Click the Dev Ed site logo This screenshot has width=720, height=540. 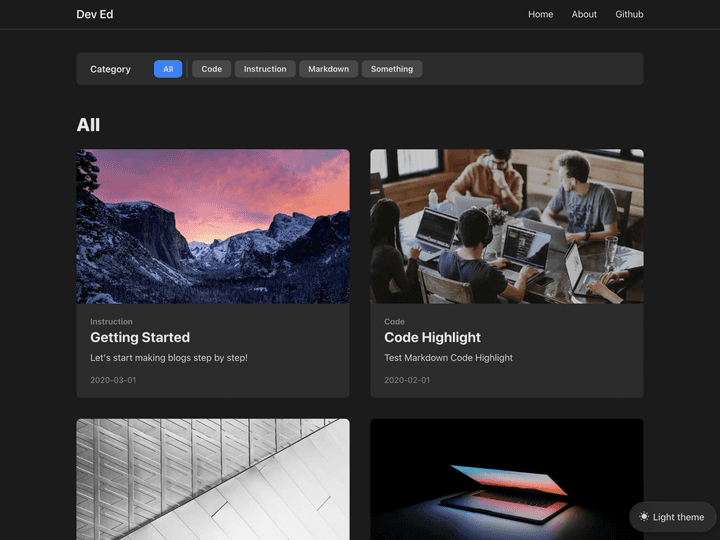tap(95, 14)
